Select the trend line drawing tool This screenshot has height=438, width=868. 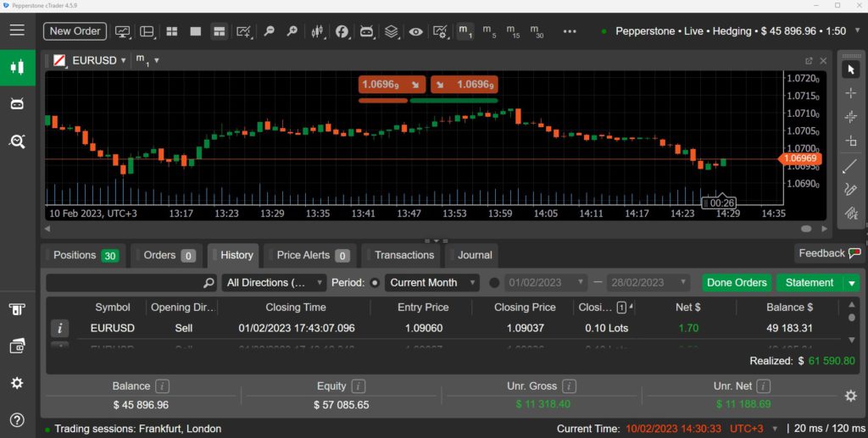851,165
